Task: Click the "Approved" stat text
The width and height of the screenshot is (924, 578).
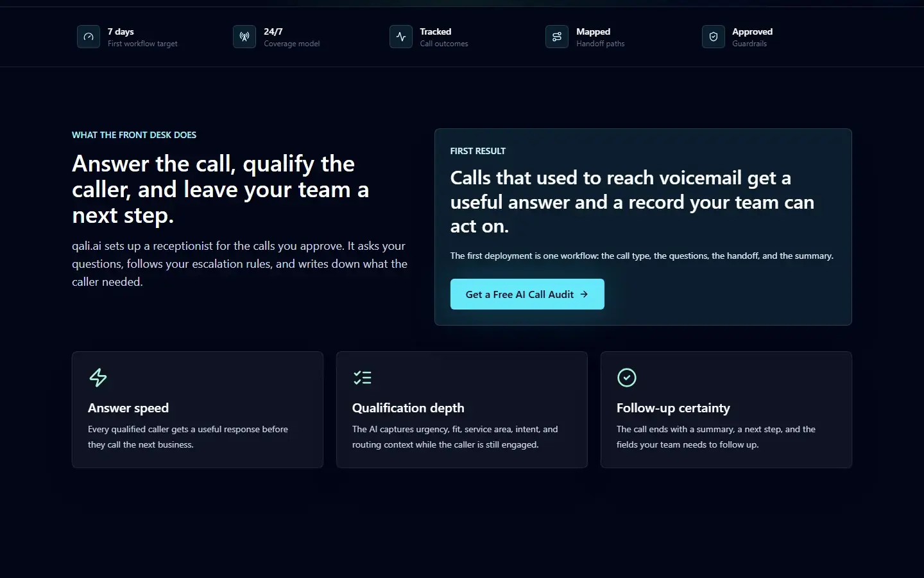Action: click(x=753, y=31)
